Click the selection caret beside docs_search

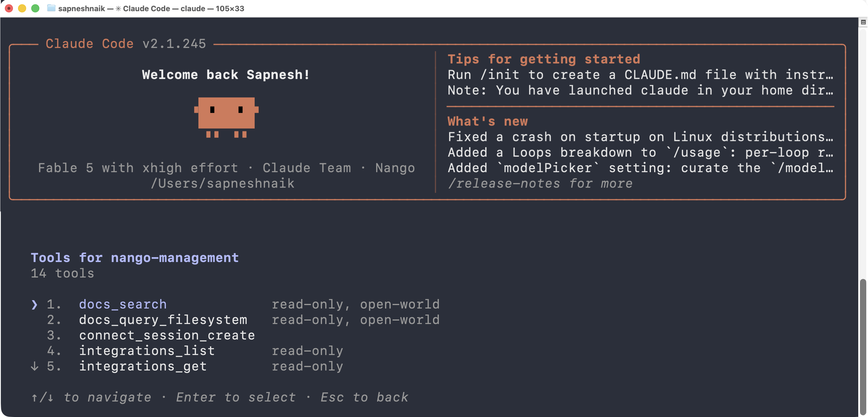pos(34,304)
